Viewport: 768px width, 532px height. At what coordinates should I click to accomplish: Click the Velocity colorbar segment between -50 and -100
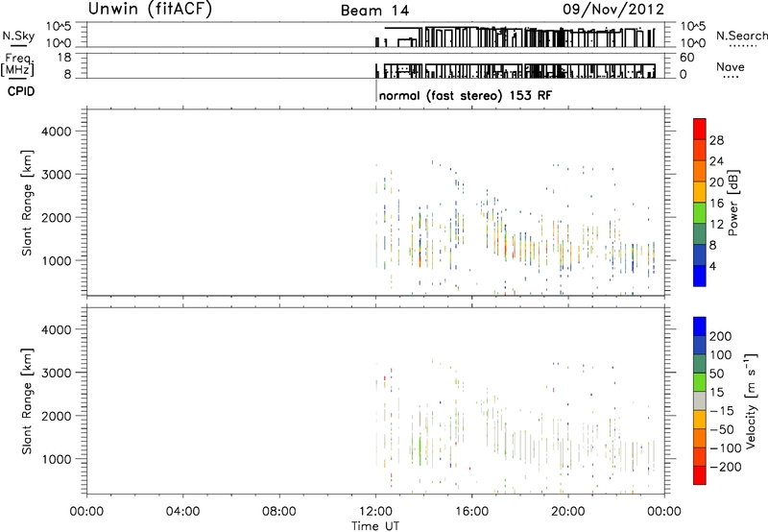(700, 438)
